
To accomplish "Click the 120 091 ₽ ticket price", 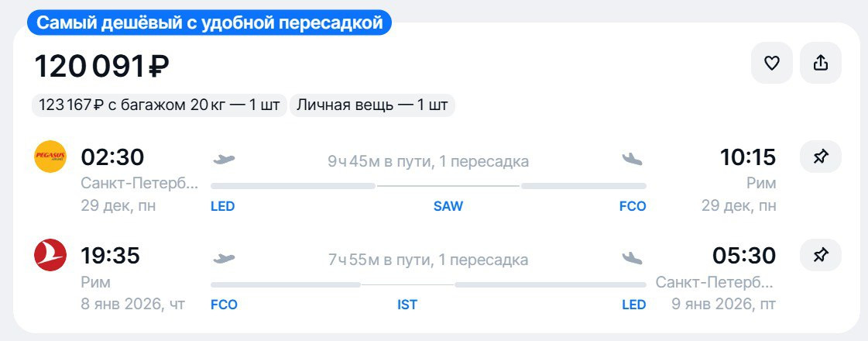I will point(101,67).
